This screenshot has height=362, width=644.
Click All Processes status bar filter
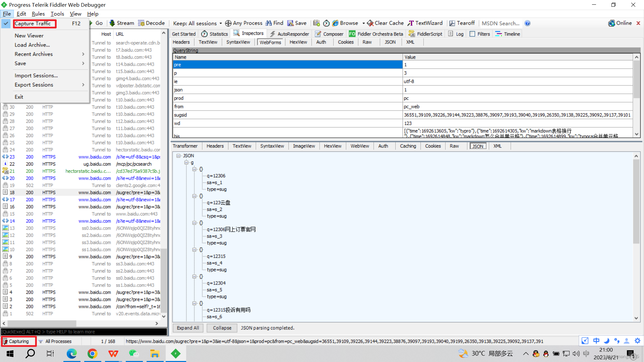pyautogui.click(x=55, y=341)
